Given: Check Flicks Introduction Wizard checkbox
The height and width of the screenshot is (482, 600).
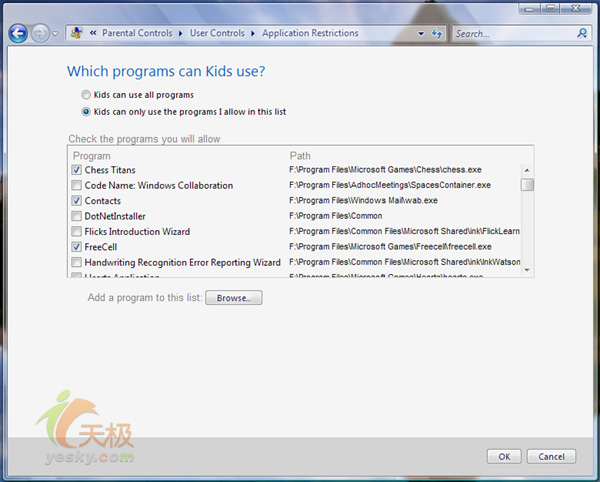Looking at the screenshot, I should point(77,231).
